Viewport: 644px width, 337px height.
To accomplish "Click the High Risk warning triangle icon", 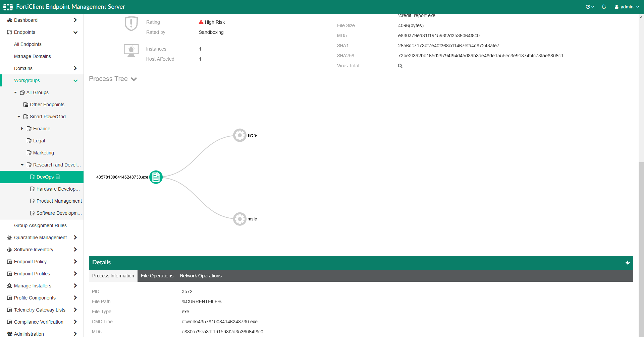I will click(x=201, y=22).
